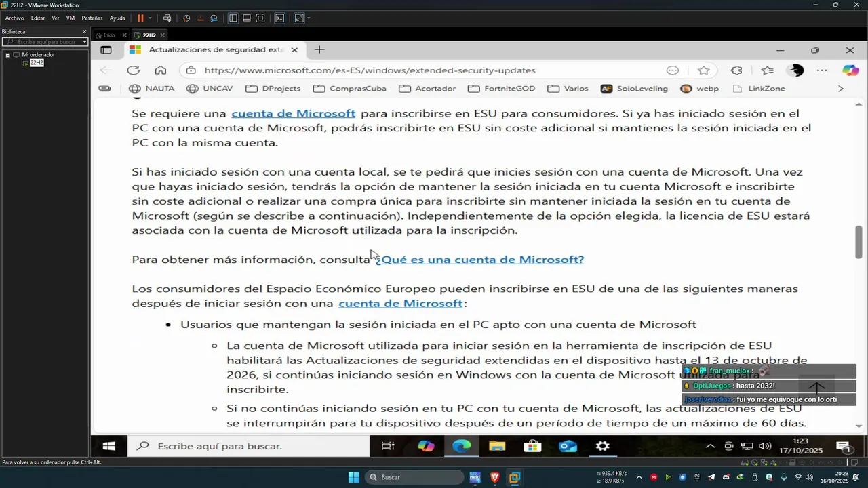Open Copilot in Edge toolbar
The width and height of the screenshot is (868, 488).
850,70
